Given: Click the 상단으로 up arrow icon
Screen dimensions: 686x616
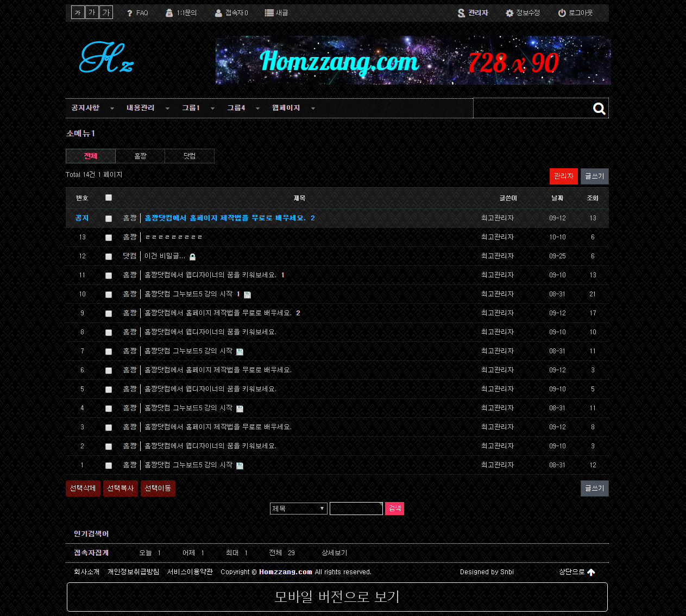Looking at the screenshot, I should point(591,572).
